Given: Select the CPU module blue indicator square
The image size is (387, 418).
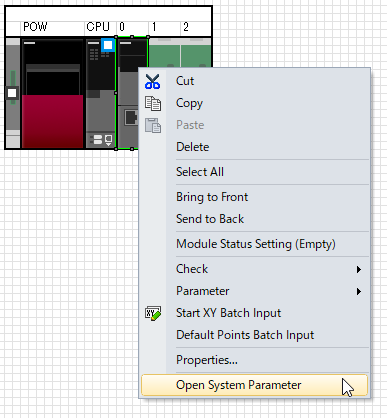Looking at the screenshot, I should click(x=108, y=45).
